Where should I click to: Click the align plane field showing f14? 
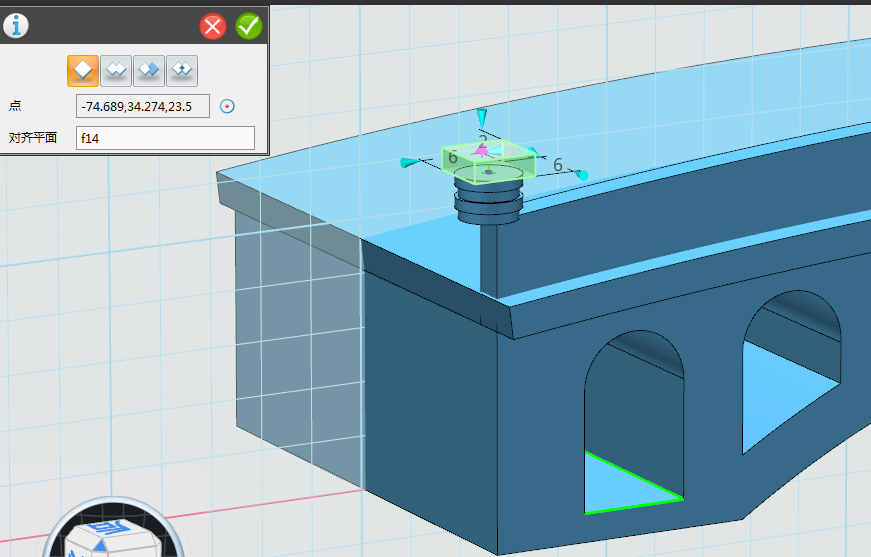click(165, 138)
